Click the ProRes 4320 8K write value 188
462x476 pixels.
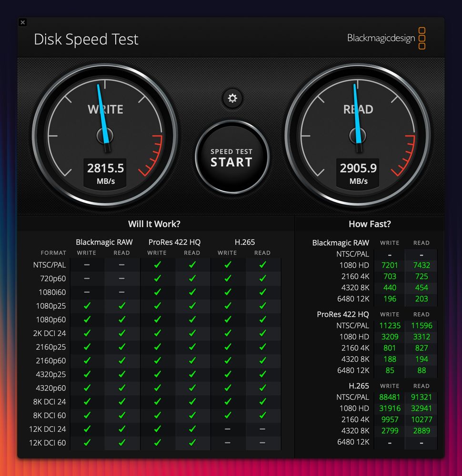tap(390, 359)
